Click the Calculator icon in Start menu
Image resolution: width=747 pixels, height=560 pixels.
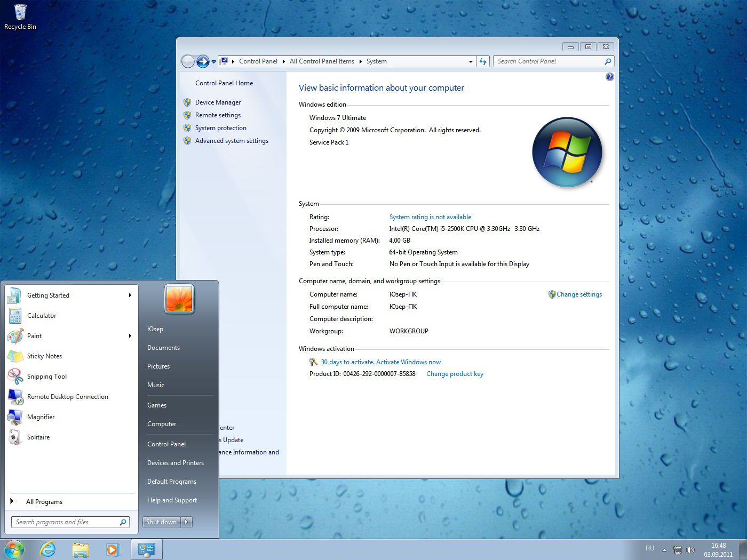click(x=14, y=316)
